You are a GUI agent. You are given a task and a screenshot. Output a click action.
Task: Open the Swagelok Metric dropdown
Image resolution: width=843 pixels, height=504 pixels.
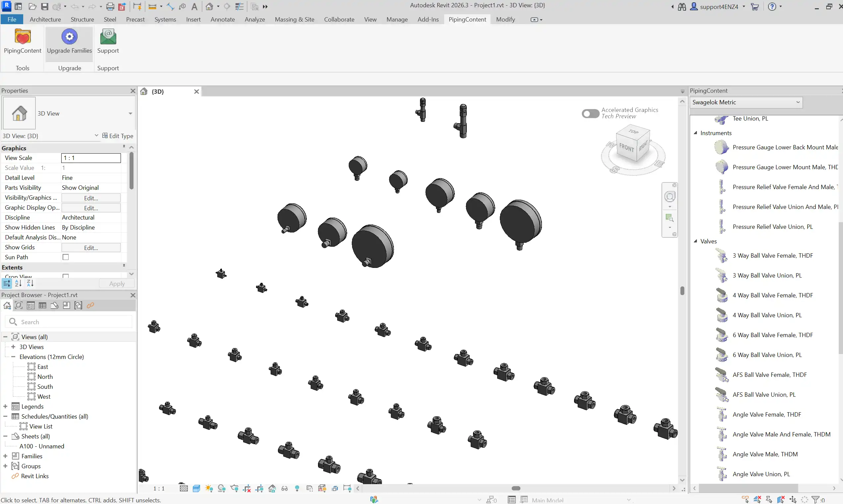click(746, 102)
